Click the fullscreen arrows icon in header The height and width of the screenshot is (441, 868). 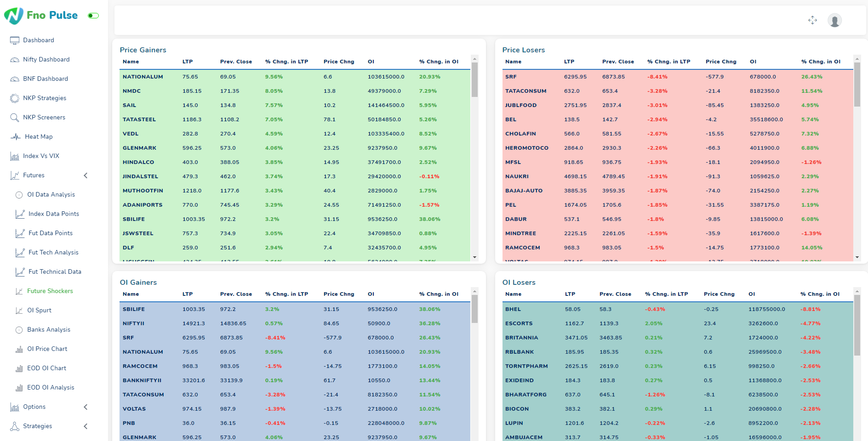[812, 20]
